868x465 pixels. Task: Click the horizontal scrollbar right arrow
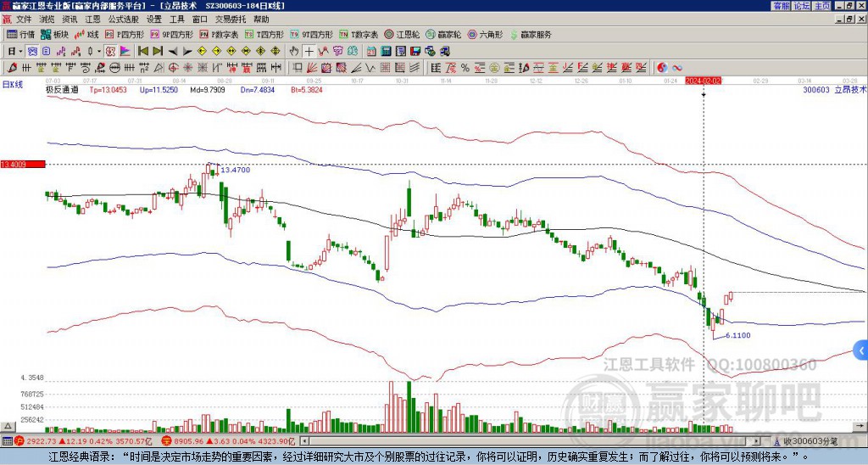[756, 441]
